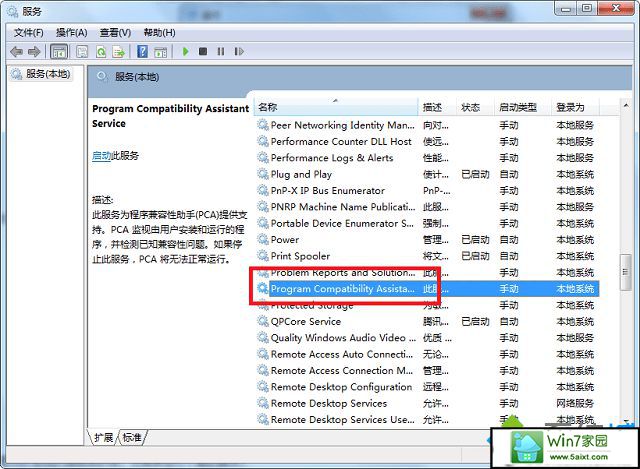Switch to the 扩展 tab
Viewport: 640px width, 469px height.
click(x=104, y=438)
